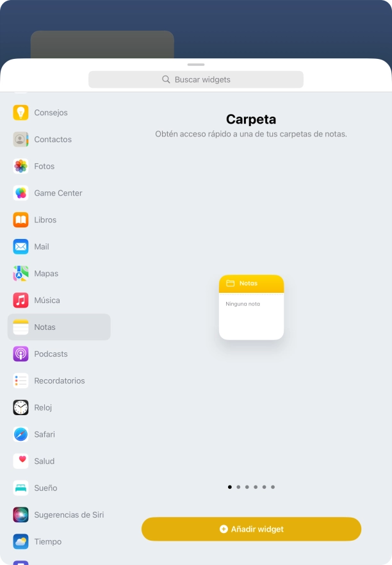Open Sugerencias de Siri widgets
The width and height of the screenshot is (392, 565).
[x=59, y=515]
